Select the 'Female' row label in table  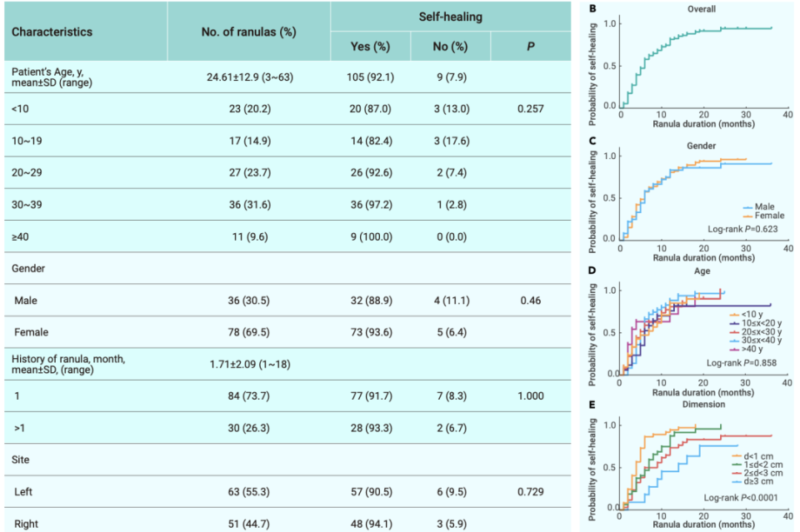[31, 332]
